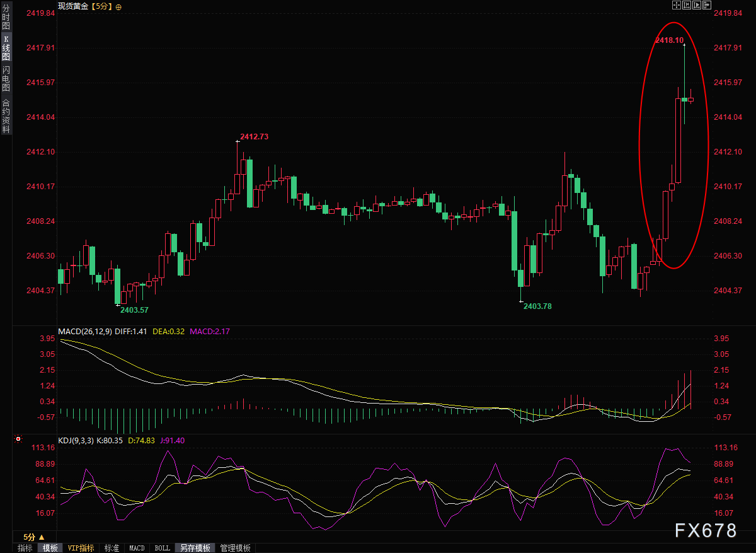Viewport: 756px width, 553px height.
Task: Click the K:80.35 value
Action: [110, 441]
